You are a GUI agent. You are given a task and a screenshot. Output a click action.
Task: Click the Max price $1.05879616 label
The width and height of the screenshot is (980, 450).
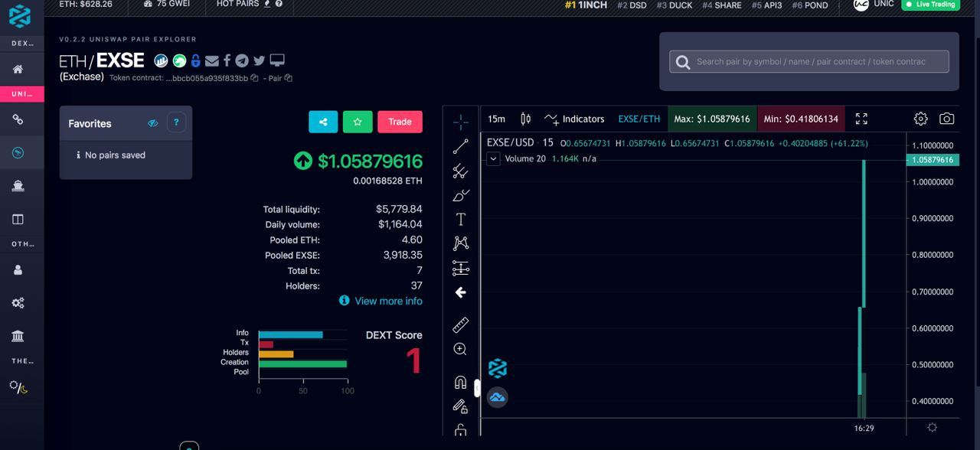712,119
